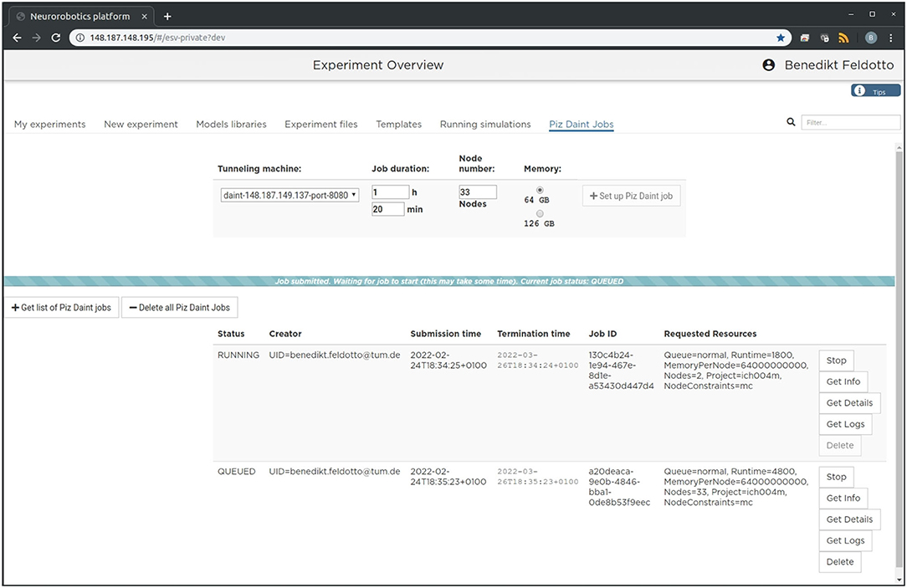The width and height of the screenshot is (907, 588).
Task: Edit the Node number field
Action: [x=478, y=192]
